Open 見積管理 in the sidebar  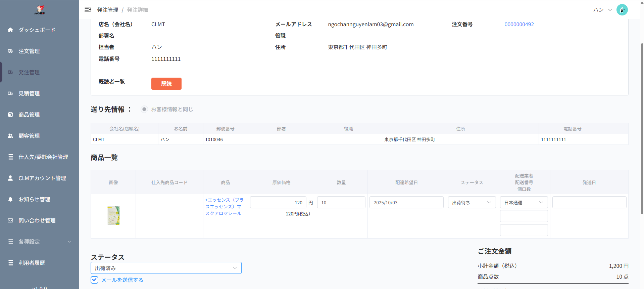point(29,93)
